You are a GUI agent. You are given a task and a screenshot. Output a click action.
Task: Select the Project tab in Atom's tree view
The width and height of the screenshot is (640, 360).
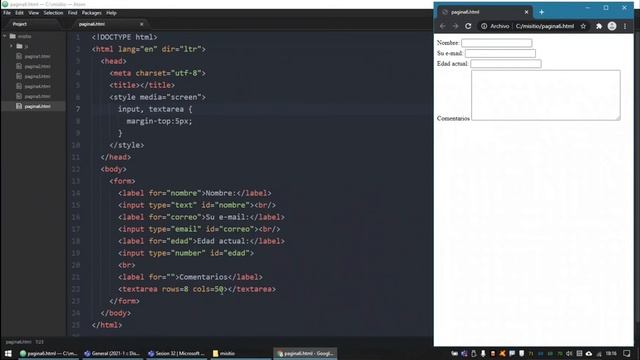click(x=20, y=24)
